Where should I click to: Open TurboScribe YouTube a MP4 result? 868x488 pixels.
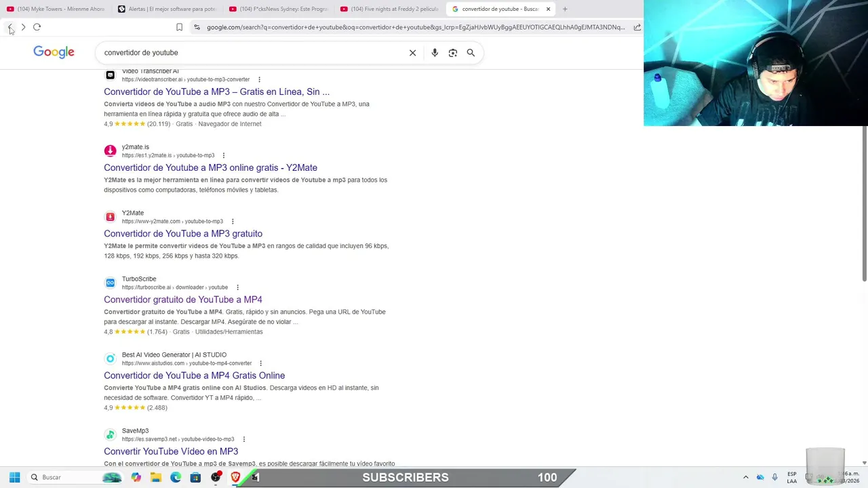pos(183,300)
